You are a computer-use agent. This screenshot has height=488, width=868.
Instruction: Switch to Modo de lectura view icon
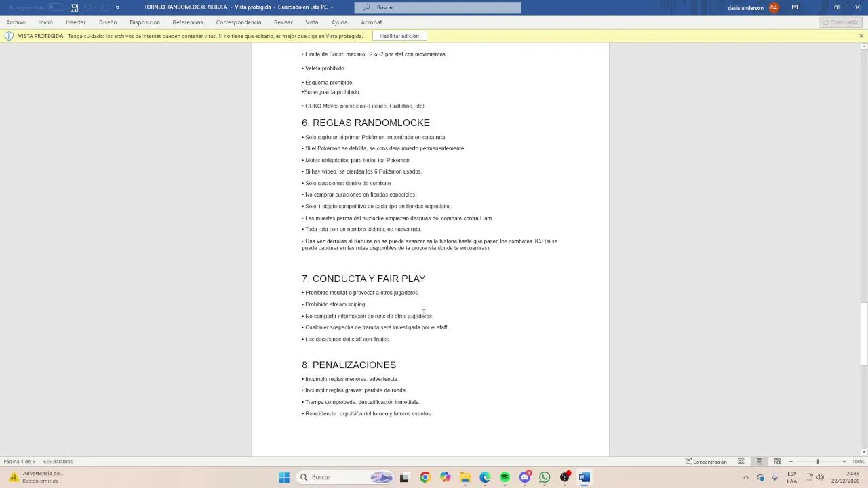(741, 462)
